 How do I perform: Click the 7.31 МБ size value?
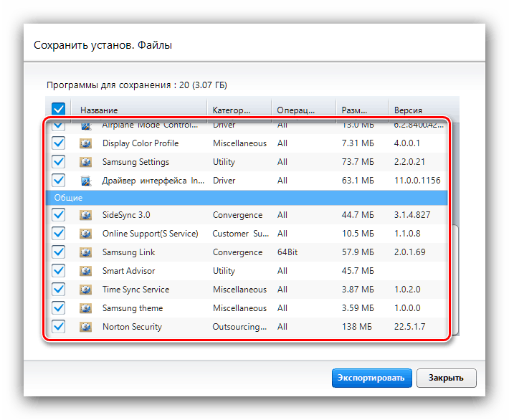pyautogui.click(x=358, y=143)
